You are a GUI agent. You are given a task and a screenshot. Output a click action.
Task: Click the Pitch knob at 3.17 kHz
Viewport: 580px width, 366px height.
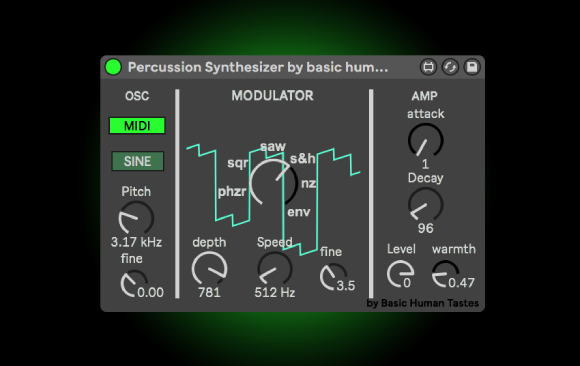tap(136, 218)
